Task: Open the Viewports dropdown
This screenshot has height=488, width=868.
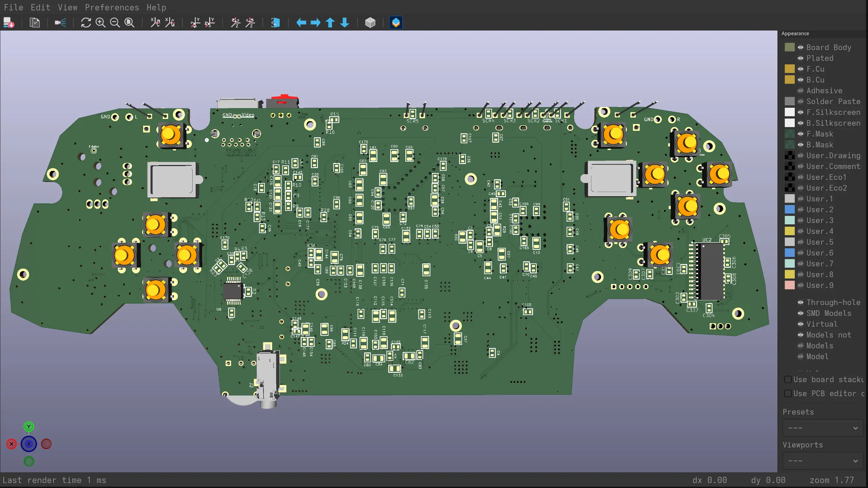Action: click(x=823, y=461)
